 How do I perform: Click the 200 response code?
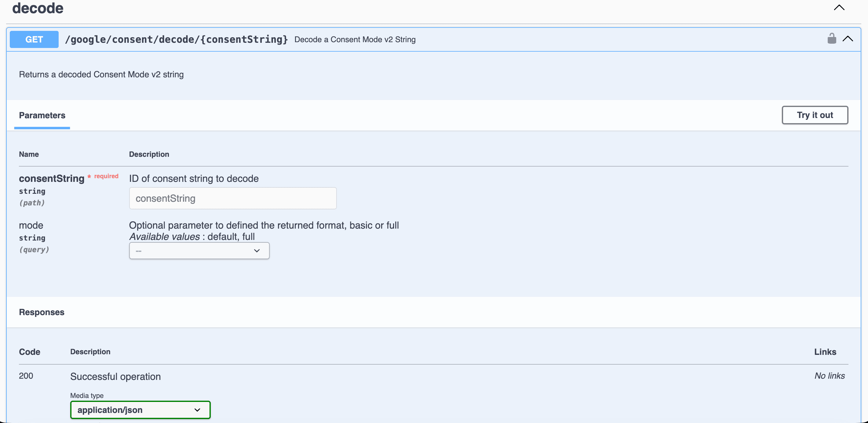pos(26,375)
